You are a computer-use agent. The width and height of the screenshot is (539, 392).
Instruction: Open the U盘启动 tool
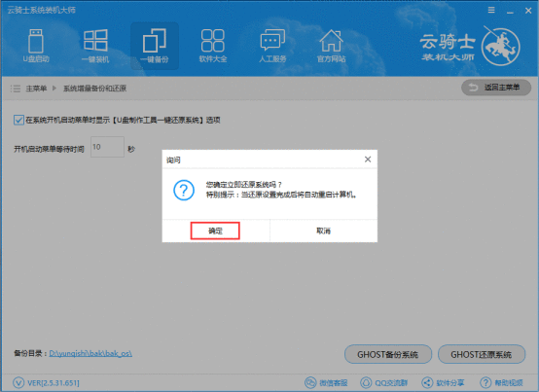point(36,46)
